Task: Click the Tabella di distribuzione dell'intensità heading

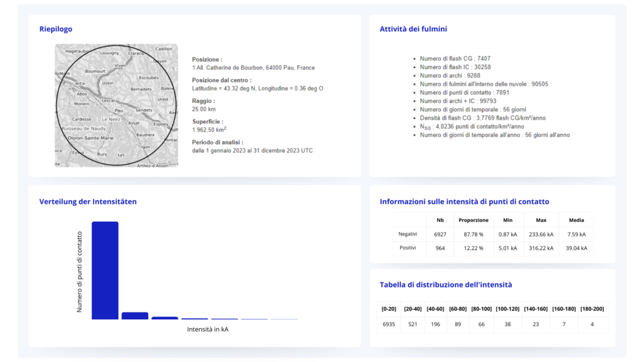Action: 446,285
